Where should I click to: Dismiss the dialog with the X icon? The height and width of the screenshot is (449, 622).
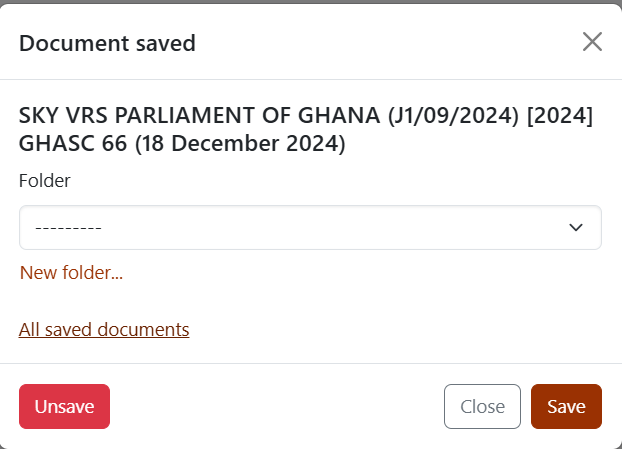coord(592,42)
